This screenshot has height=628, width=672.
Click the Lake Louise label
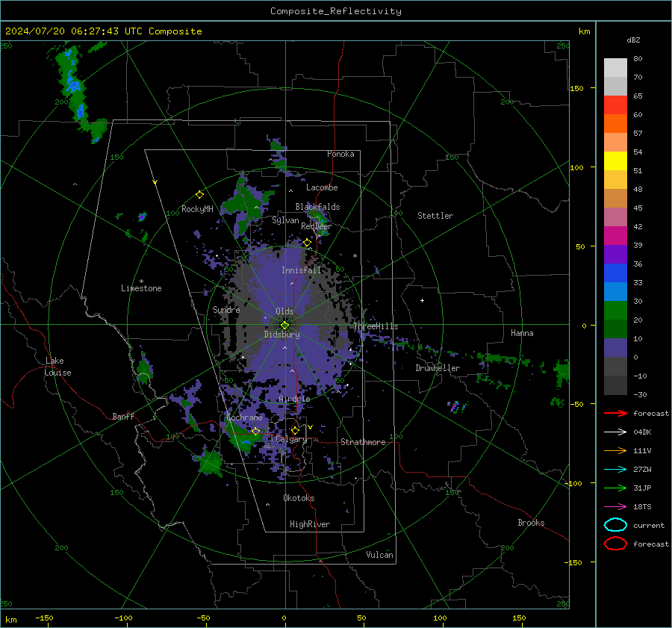[x=57, y=367]
